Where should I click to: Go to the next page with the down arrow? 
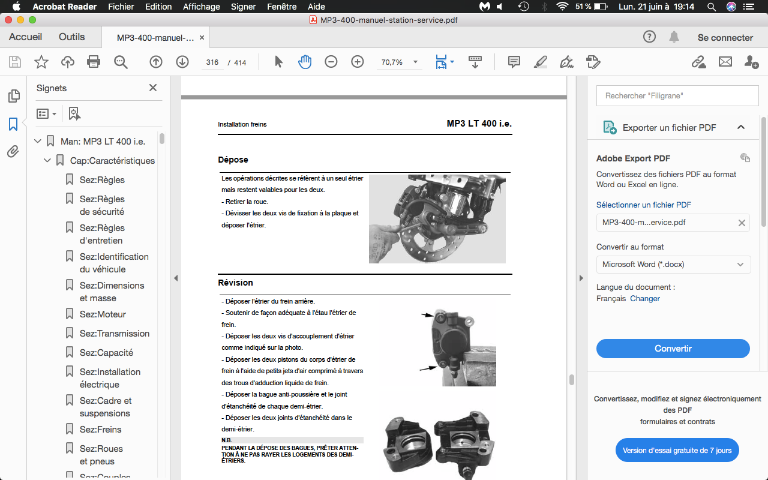[x=182, y=62]
